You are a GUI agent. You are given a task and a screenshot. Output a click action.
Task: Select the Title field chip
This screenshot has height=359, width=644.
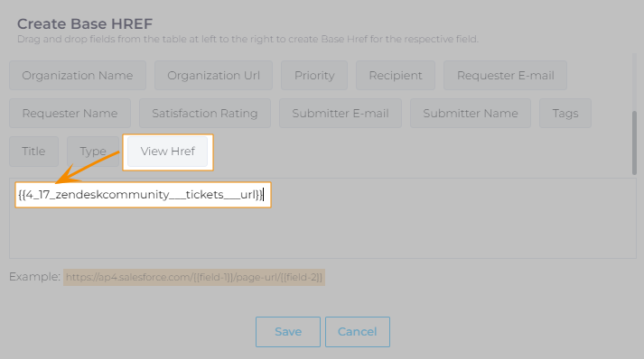33,152
